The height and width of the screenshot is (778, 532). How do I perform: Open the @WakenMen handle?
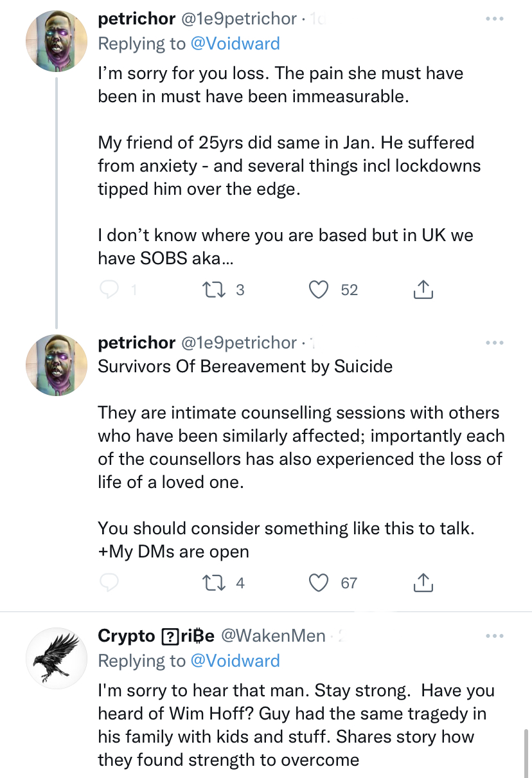pos(273,637)
